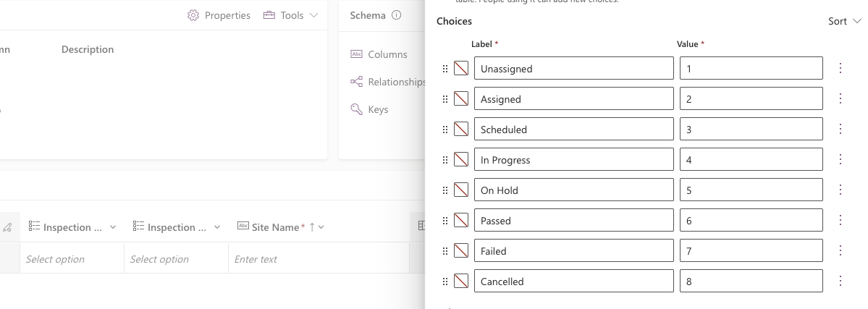Image resolution: width=868 pixels, height=309 pixels.
Task: Expand the Tools dropdown menu
Action: tap(290, 15)
